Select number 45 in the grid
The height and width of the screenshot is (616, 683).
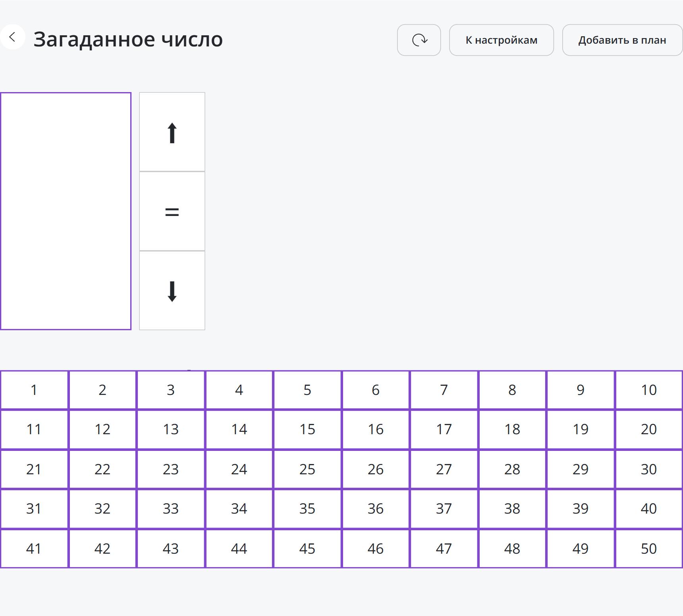(x=307, y=549)
